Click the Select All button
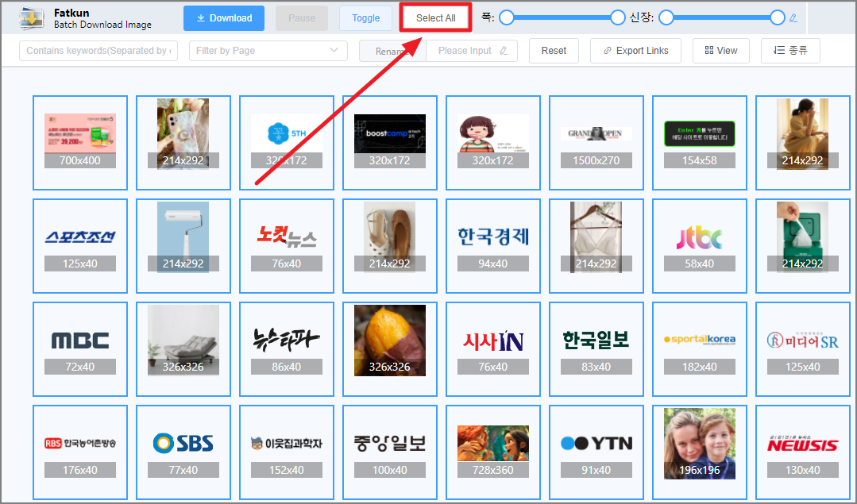 [435, 18]
